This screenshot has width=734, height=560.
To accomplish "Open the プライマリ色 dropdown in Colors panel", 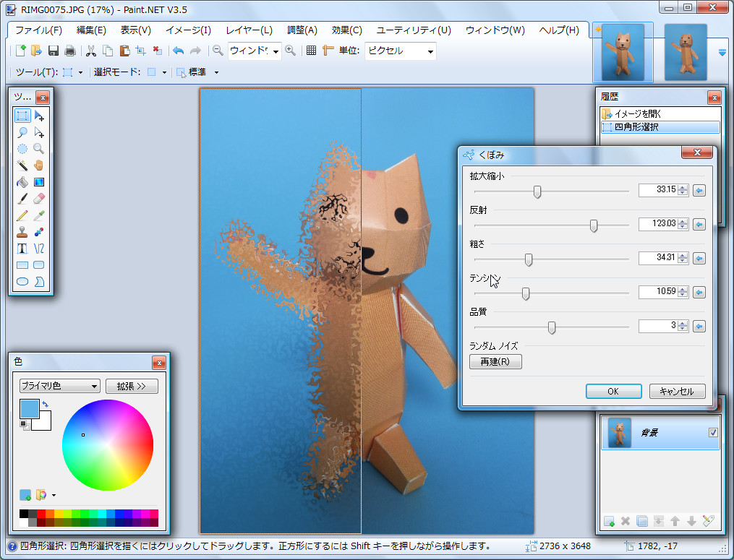I will point(59,386).
